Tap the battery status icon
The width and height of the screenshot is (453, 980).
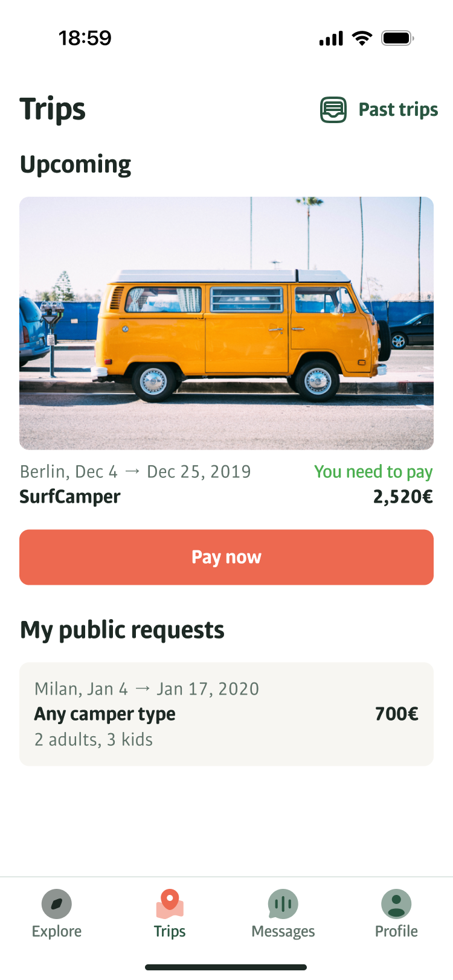point(397,39)
